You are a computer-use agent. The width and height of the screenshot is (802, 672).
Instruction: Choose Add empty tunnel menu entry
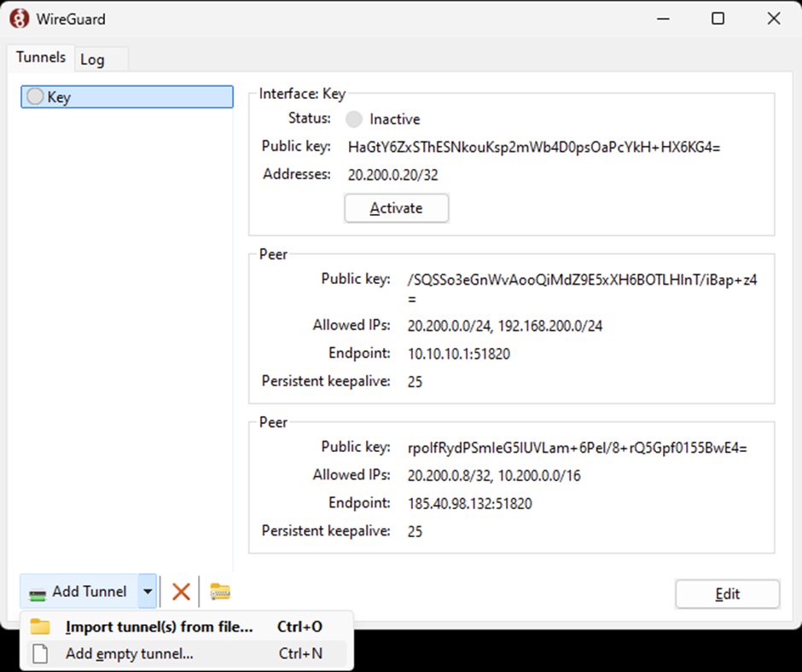(129, 654)
